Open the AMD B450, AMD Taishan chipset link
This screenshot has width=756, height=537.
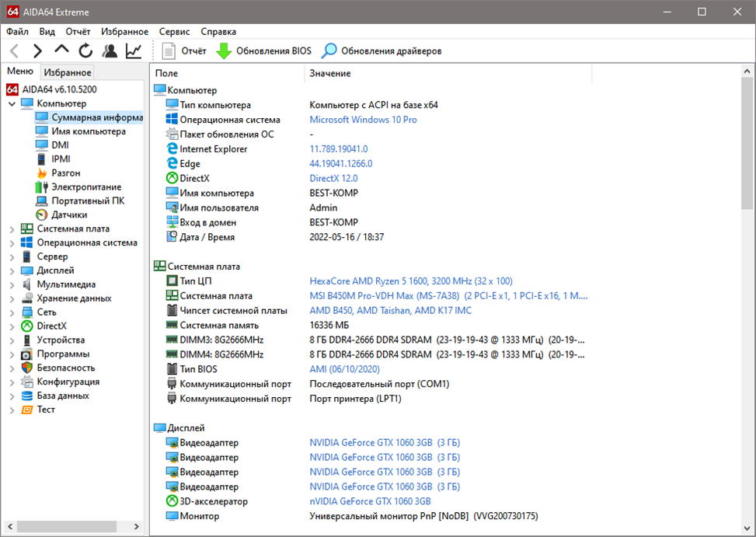pos(391,310)
